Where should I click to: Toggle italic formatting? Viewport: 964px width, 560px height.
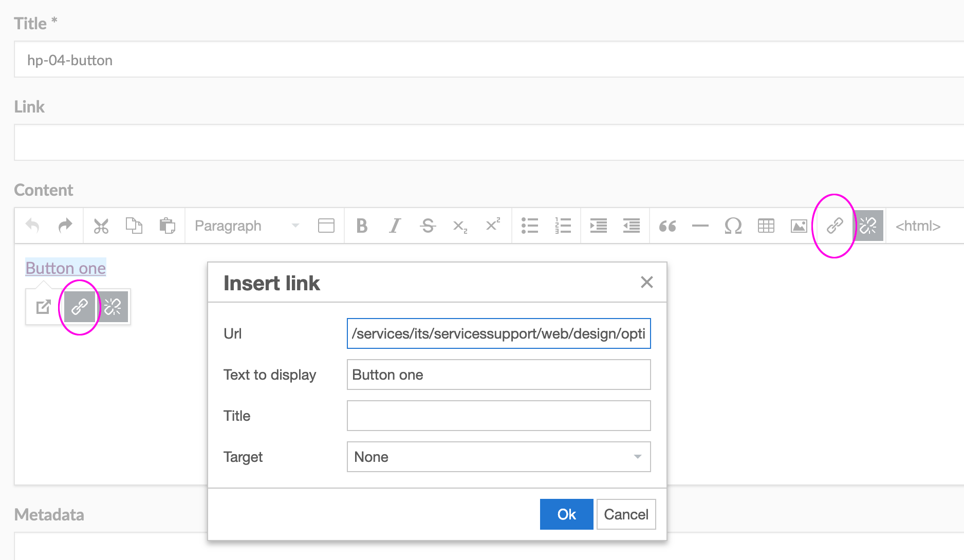click(395, 226)
